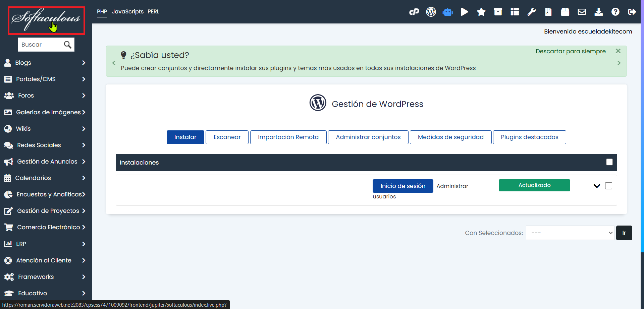Click the Galerías de Imágenes picture icon
644x309 pixels.
pyautogui.click(x=8, y=112)
